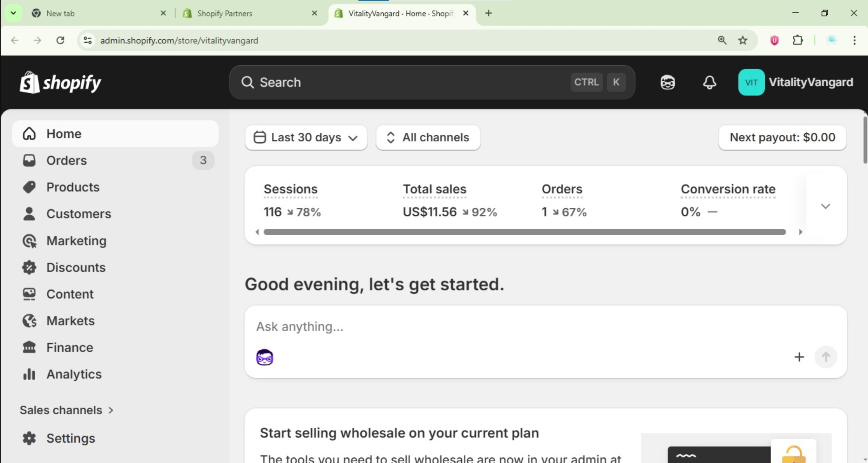Open Customers in the sidebar

[115, 213]
